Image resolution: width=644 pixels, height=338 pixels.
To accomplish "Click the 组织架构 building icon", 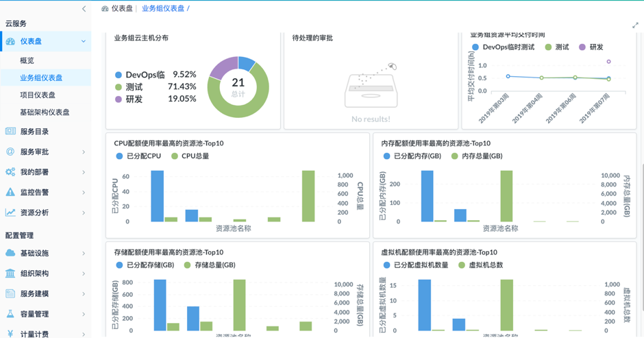I will pyautogui.click(x=10, y=273).
